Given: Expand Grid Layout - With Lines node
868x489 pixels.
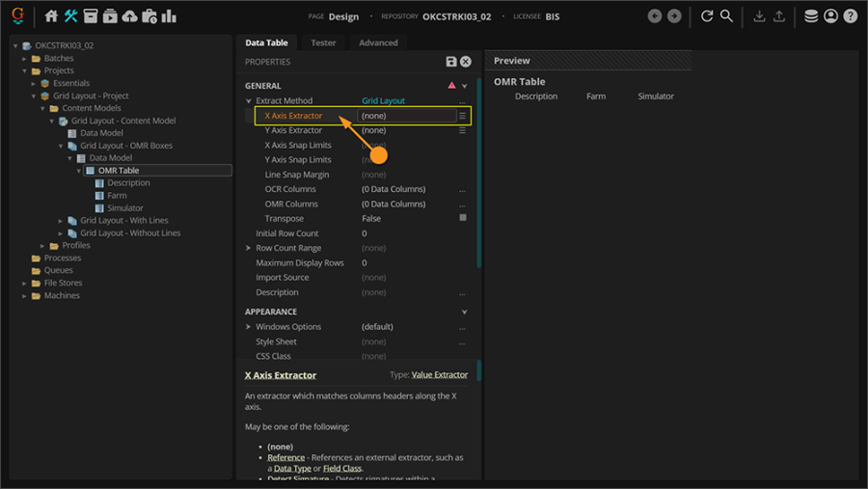Looking at the screenshot, I should click(60, 221).
